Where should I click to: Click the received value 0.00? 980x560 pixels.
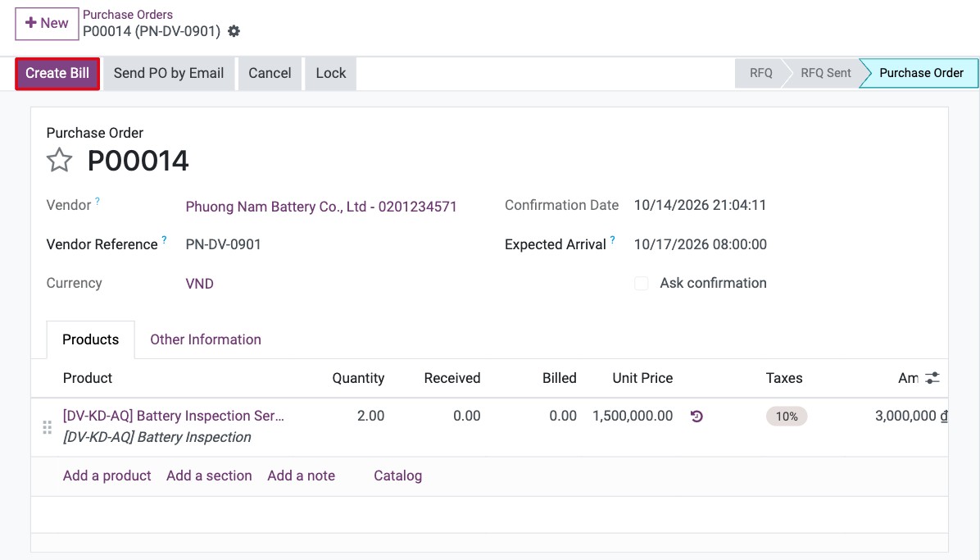pos(467,416)
